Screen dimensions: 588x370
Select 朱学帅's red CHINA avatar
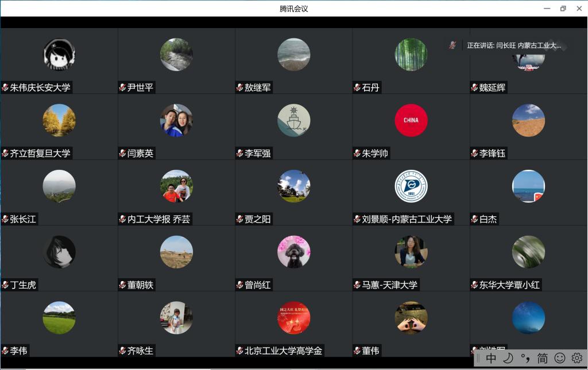[411, 120]
